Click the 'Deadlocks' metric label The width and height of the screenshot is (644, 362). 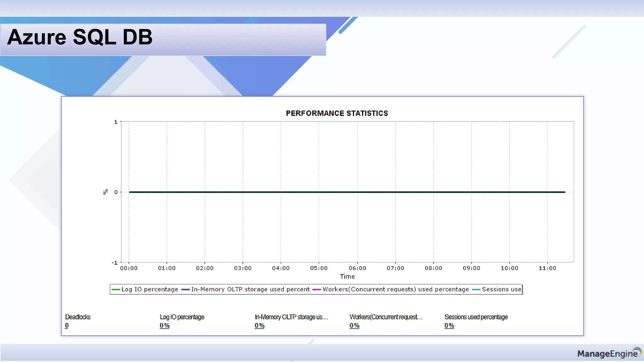78,317
